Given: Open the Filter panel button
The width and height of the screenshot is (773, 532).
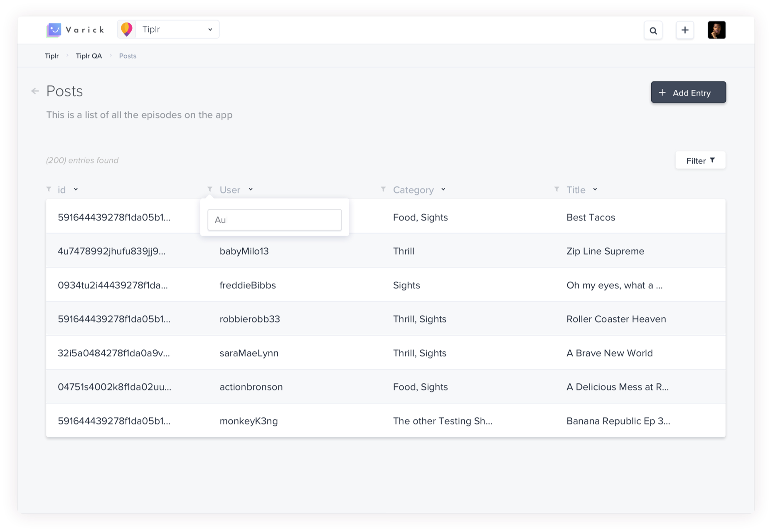Looking at the screenshot, I should click(x=700, y=160).
